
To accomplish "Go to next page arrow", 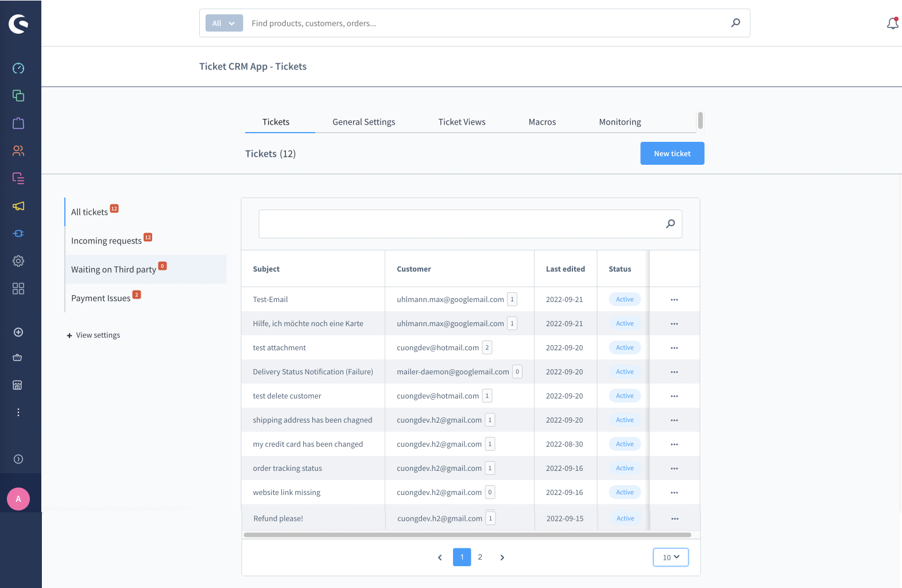I will [502, 558].
